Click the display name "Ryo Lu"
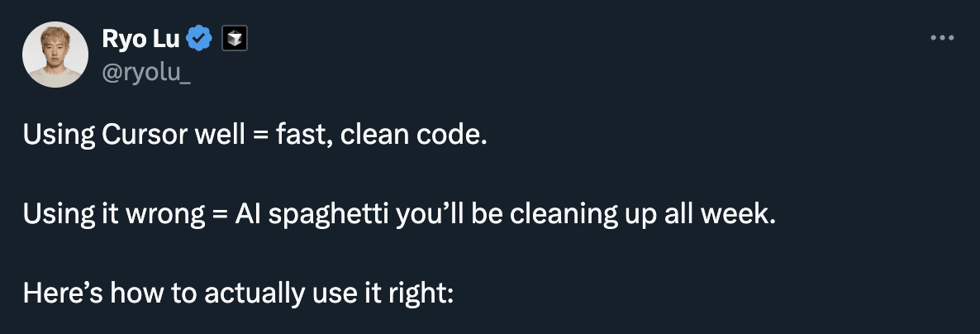The image size is (980, 334). 134,38
